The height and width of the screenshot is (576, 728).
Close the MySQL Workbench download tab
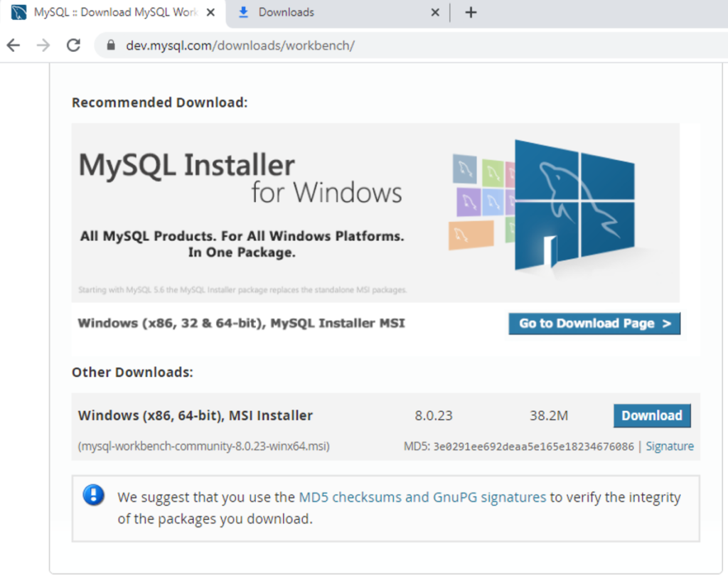click(x=210, y=13)
